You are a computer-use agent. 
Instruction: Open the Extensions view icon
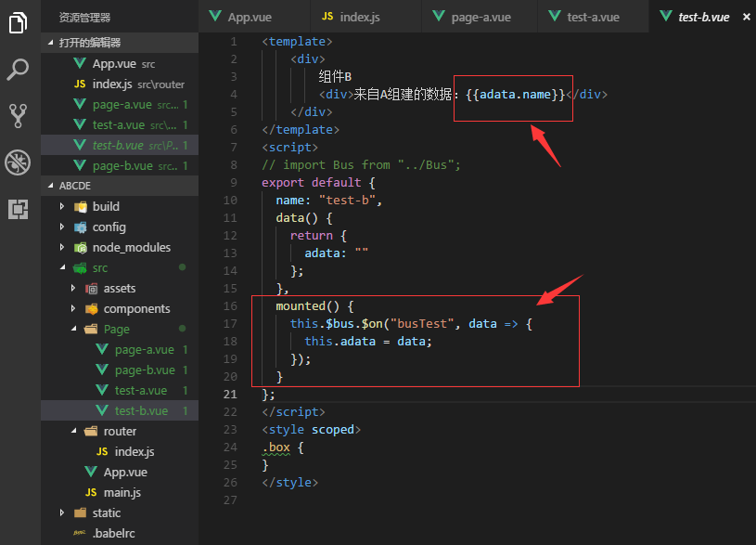pos(18,209)
